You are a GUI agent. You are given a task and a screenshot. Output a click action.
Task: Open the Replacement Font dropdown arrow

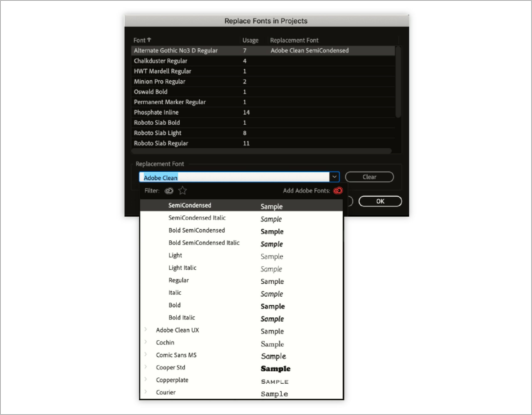coord(334,177)
